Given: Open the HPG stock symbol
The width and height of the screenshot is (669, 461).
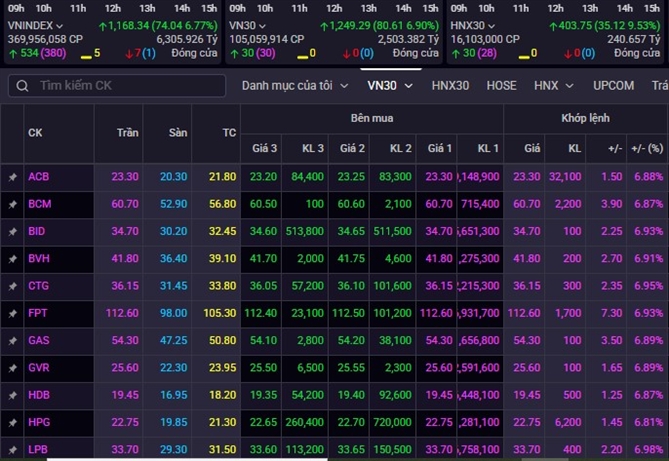Looking at the screenshot, I should point(39,423).
